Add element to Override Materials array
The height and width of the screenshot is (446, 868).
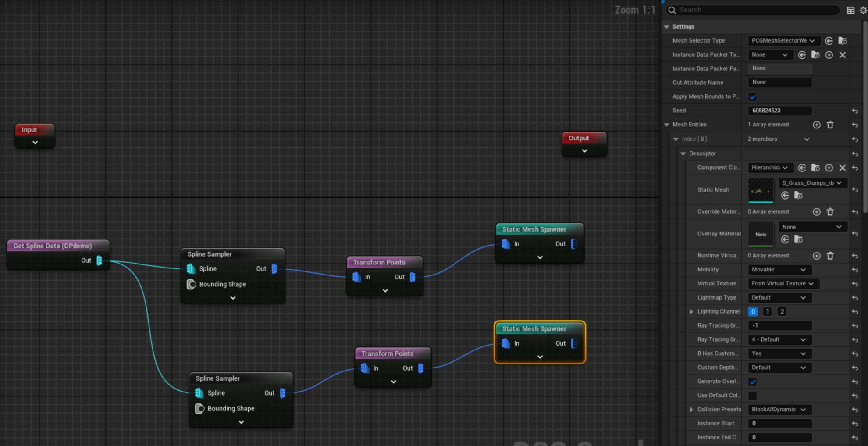(816, 212)
